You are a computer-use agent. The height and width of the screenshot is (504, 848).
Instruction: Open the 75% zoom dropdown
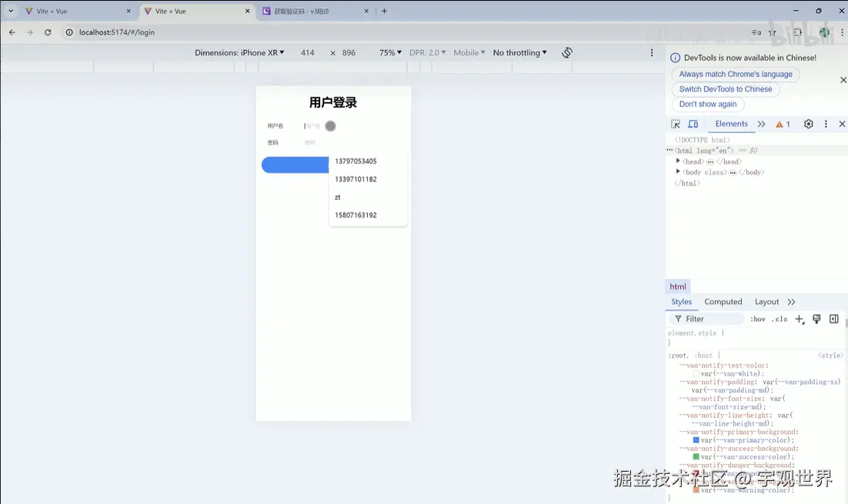click(390, 52)
